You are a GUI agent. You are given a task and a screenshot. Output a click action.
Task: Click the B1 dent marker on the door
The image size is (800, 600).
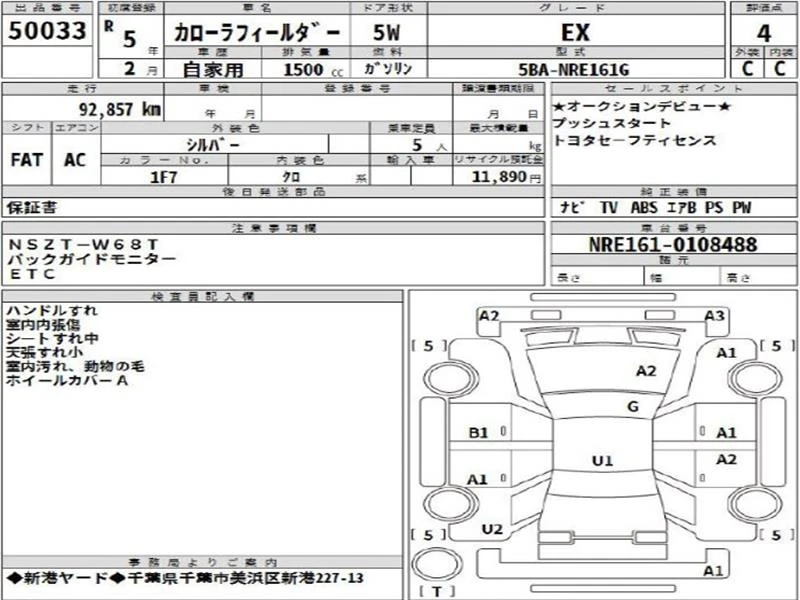point(478,433)
